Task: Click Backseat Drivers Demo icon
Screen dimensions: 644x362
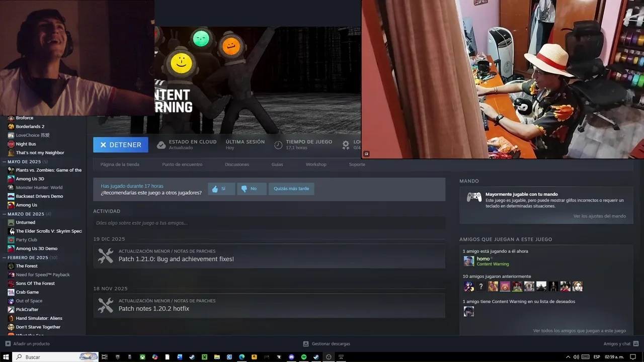Action: pos(11,196)
